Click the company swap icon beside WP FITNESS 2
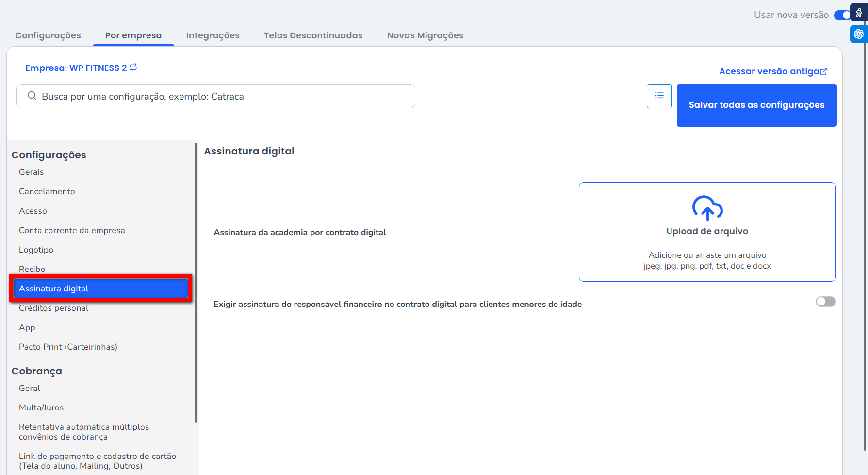 click(x=133, y=68)
